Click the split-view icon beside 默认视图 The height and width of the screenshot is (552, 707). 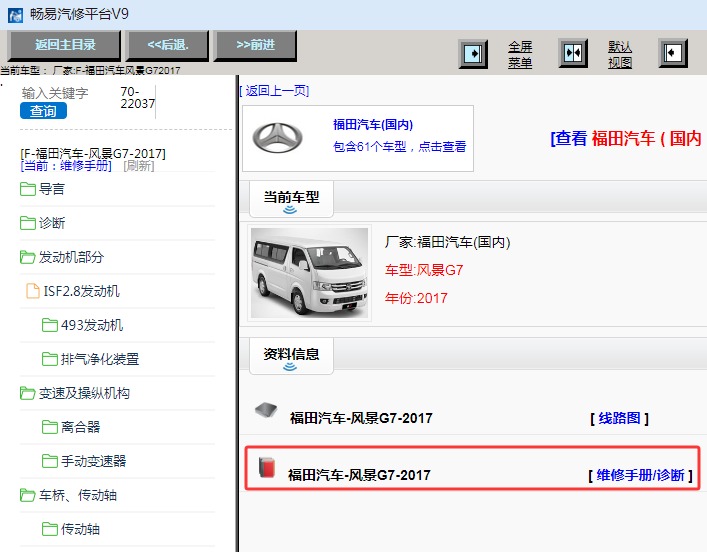click(x=573, y=53)
